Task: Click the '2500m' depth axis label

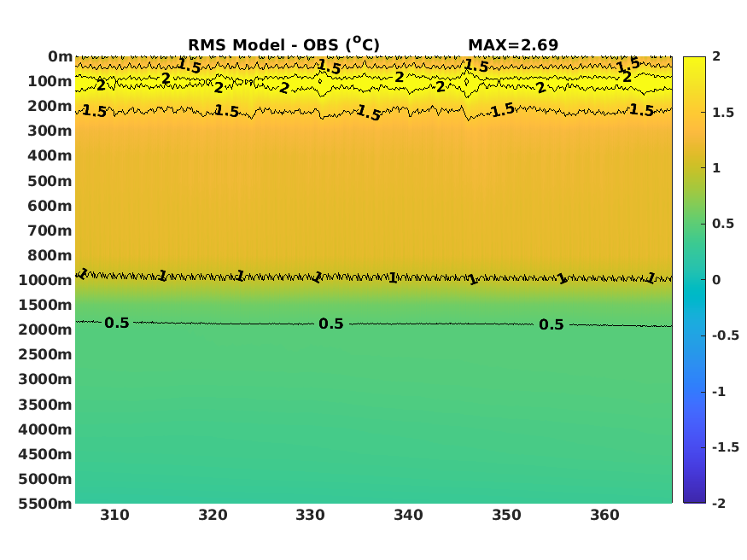Action: (x=45, y=353)
